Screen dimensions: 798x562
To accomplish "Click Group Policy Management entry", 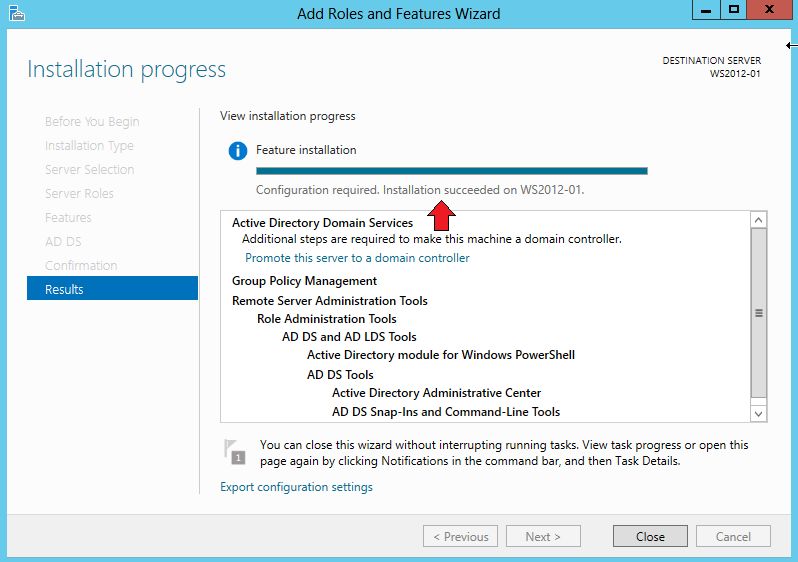I will [x=304, y=281].
